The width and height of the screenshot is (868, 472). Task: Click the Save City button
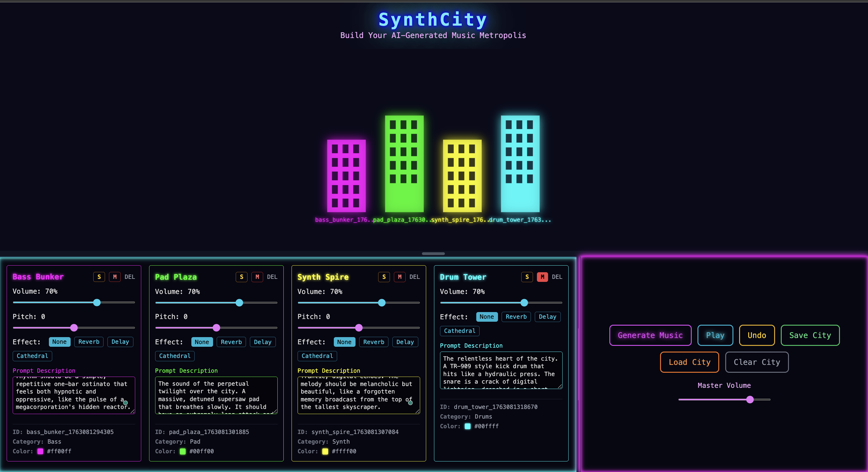click(810, 335)
